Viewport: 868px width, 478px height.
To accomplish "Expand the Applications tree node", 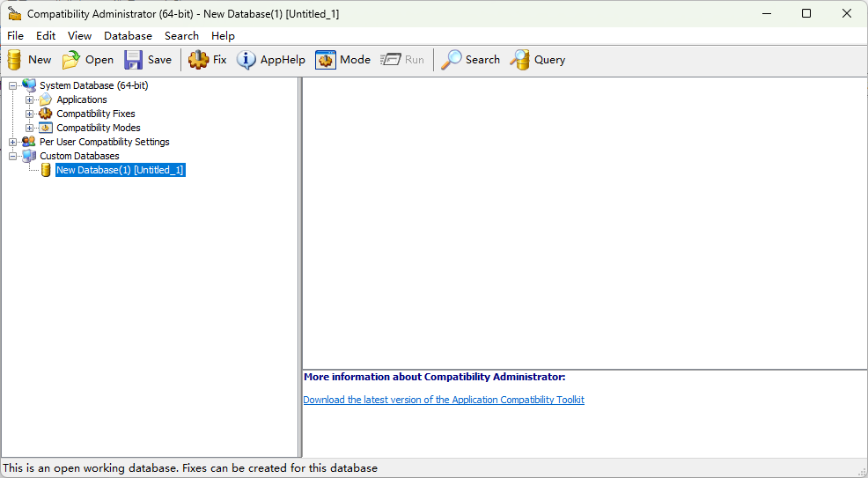I will [29, 99].
